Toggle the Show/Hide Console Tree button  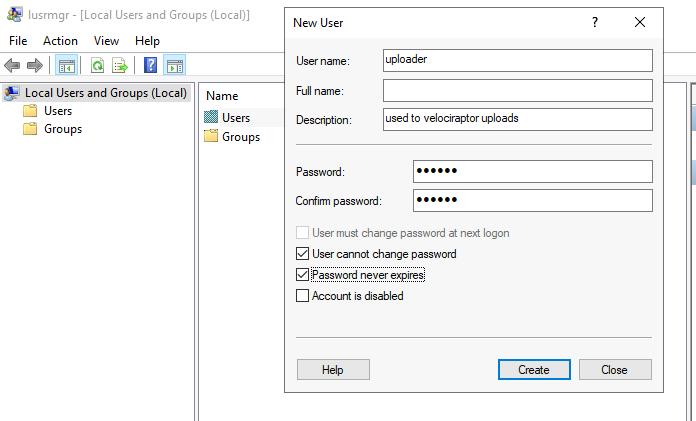67,66
